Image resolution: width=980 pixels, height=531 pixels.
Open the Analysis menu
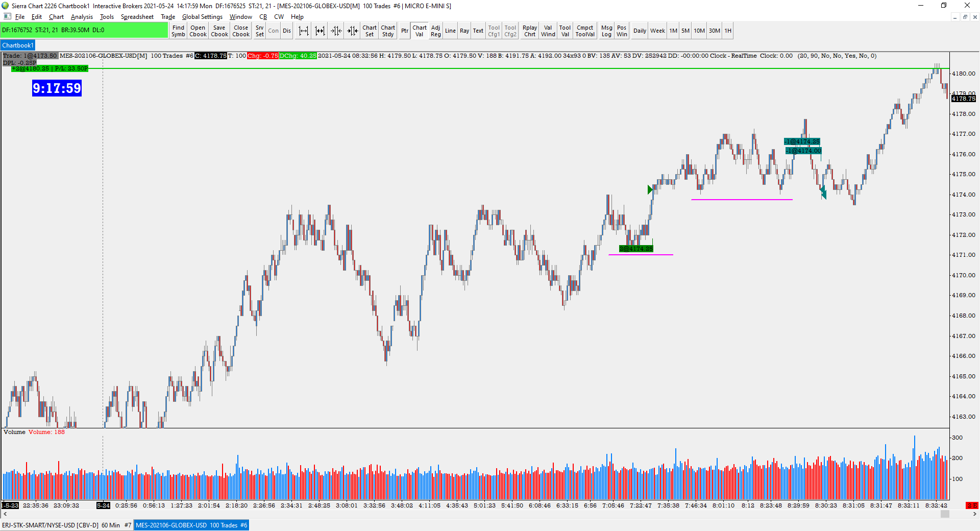(x=82, y=17)
